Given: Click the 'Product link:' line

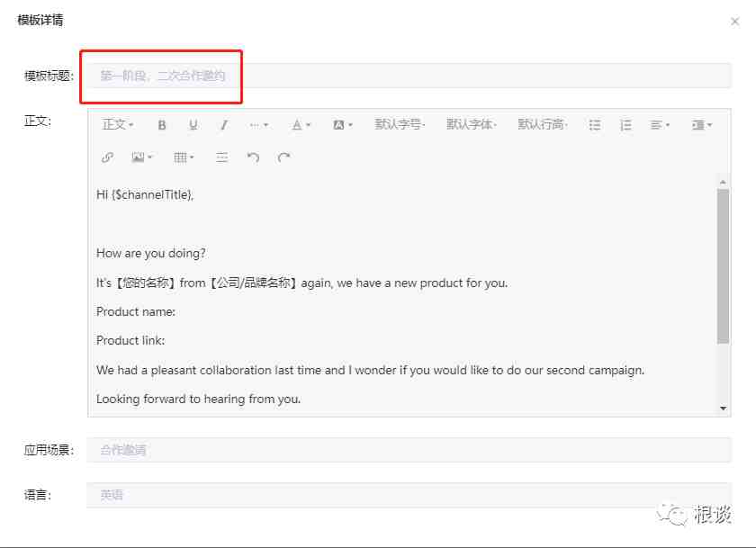Looking at the screenshot, I should tap(130, 341).
